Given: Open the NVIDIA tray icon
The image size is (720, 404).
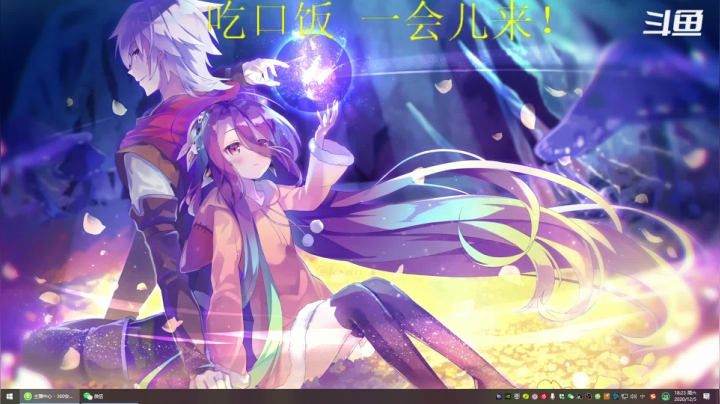Looking at the screenshot, I should 508,396.
